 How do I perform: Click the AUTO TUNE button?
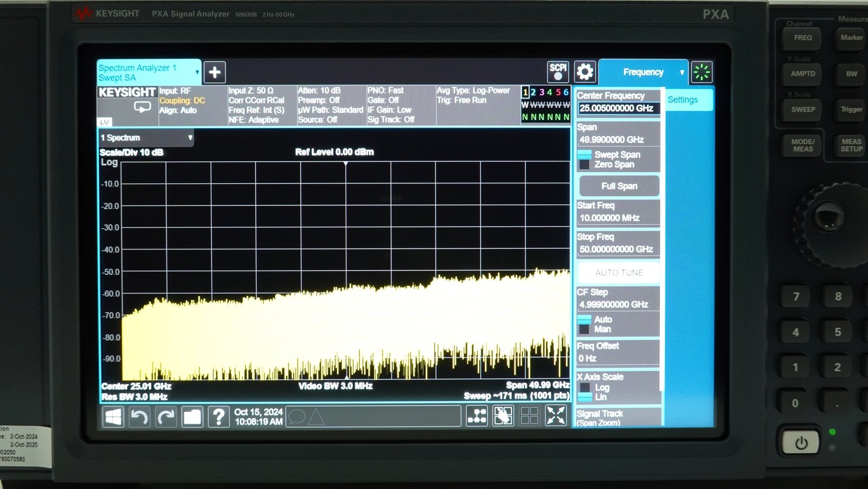click(619, 272)
